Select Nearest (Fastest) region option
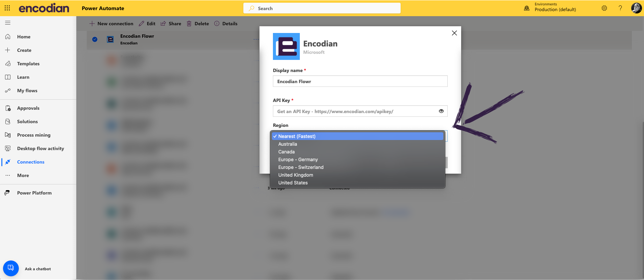 358,136
